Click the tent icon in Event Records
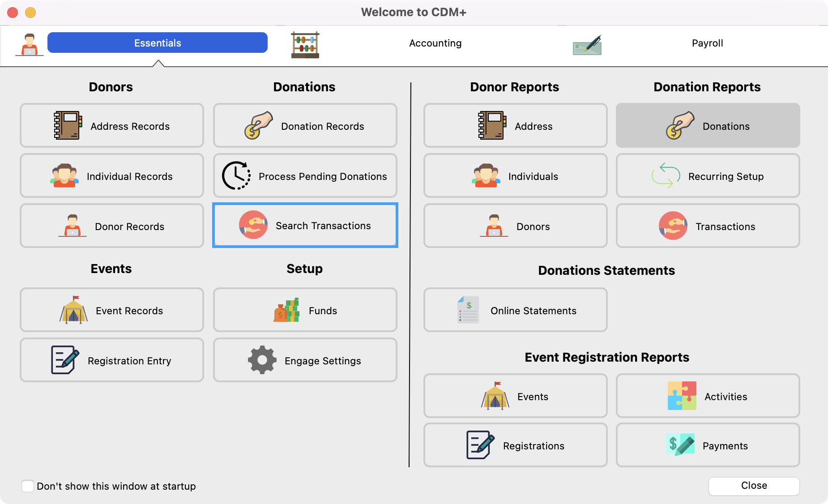The height and width of the screenshot is (504, 828). coord(74,310)
